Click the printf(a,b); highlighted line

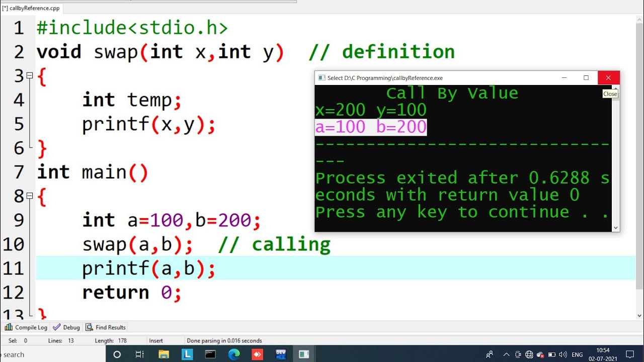(149, 268)
